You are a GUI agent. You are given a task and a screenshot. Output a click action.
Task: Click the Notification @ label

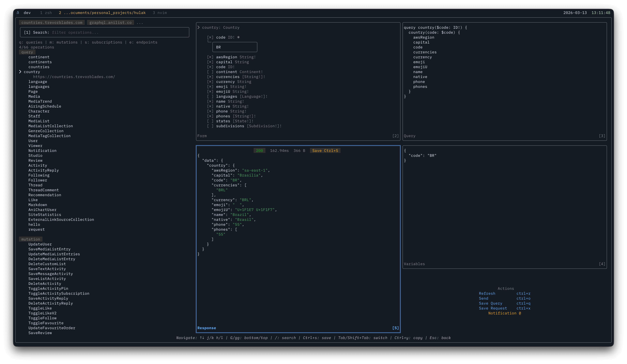[x=504, y=313]
